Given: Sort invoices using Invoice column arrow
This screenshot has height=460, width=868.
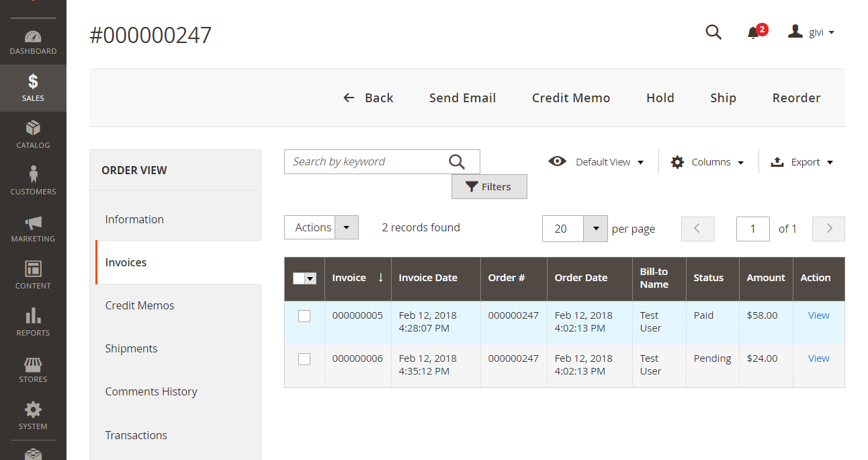Looking at the screenshot, I should pos(380,277).
